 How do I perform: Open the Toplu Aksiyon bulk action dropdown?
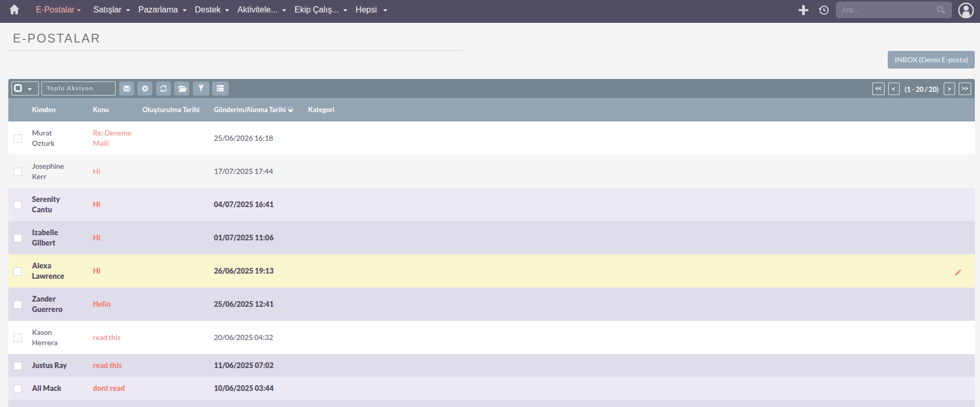(78, 89)
